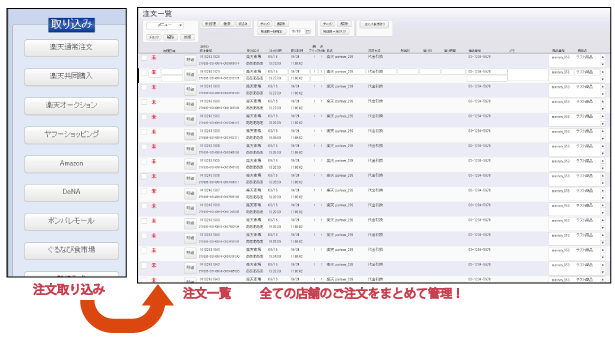Tick the checkbox of the fourth order row
The height and width of the screenshot is (360, 615).
pyautogui.click(x=144, y=102)
